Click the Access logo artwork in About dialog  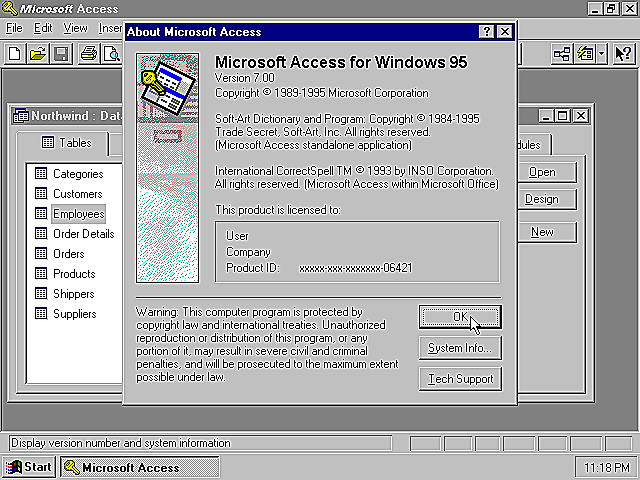click(x=167, y=168)
